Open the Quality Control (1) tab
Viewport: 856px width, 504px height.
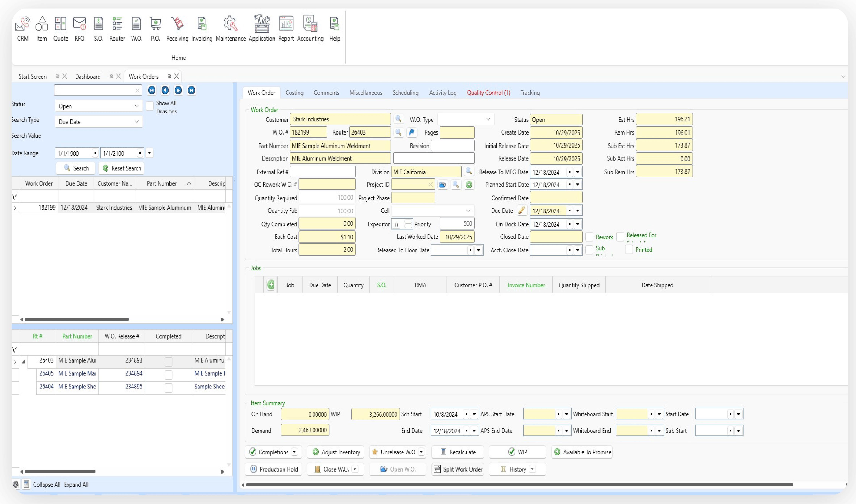click(488, 93)
